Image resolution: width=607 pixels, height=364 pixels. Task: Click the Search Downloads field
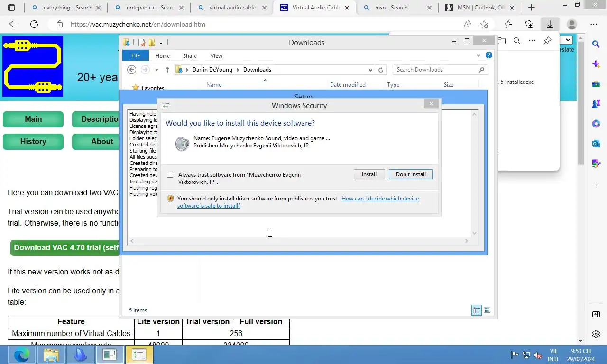click(x=440, y=70)
